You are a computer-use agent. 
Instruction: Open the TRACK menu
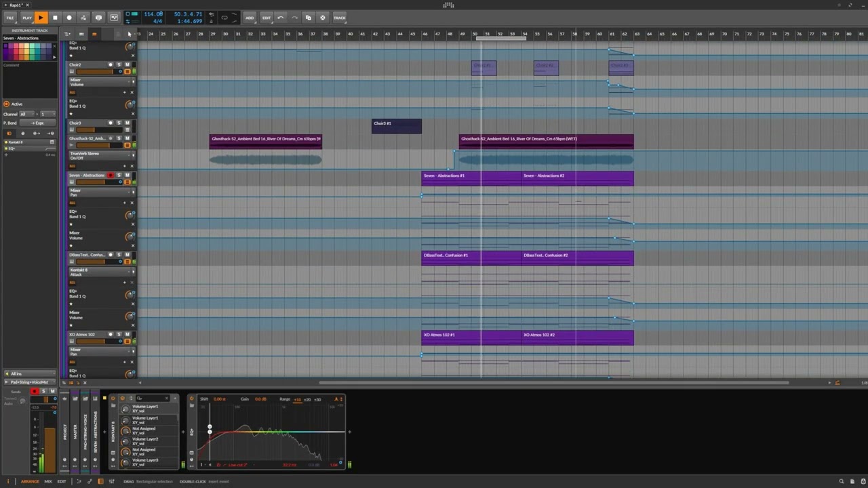[339, 18]
